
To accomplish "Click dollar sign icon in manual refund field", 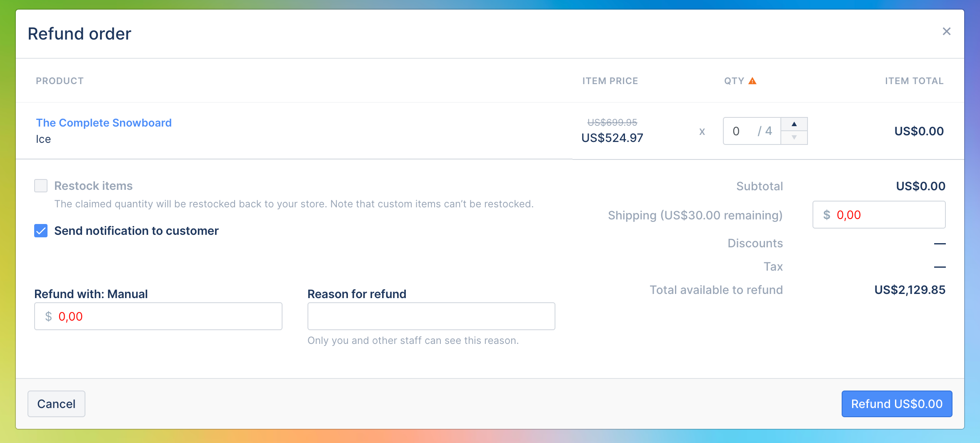I will 48,316.
